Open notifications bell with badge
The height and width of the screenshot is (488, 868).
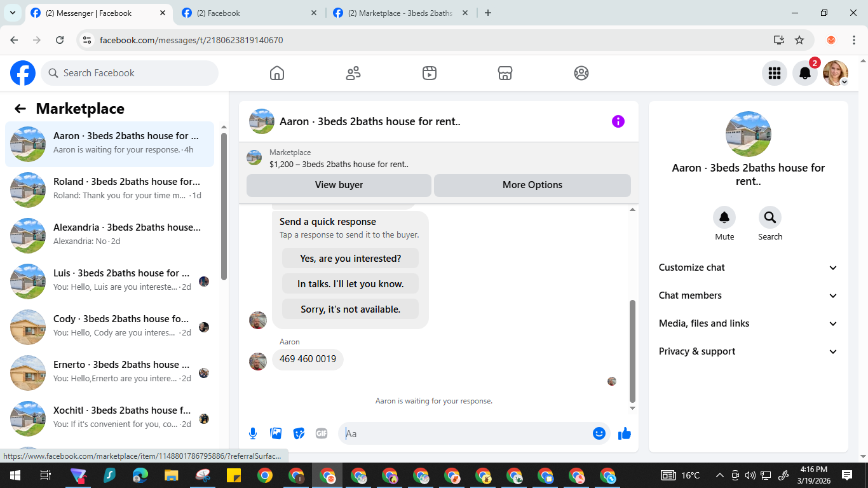coord(805,73)
